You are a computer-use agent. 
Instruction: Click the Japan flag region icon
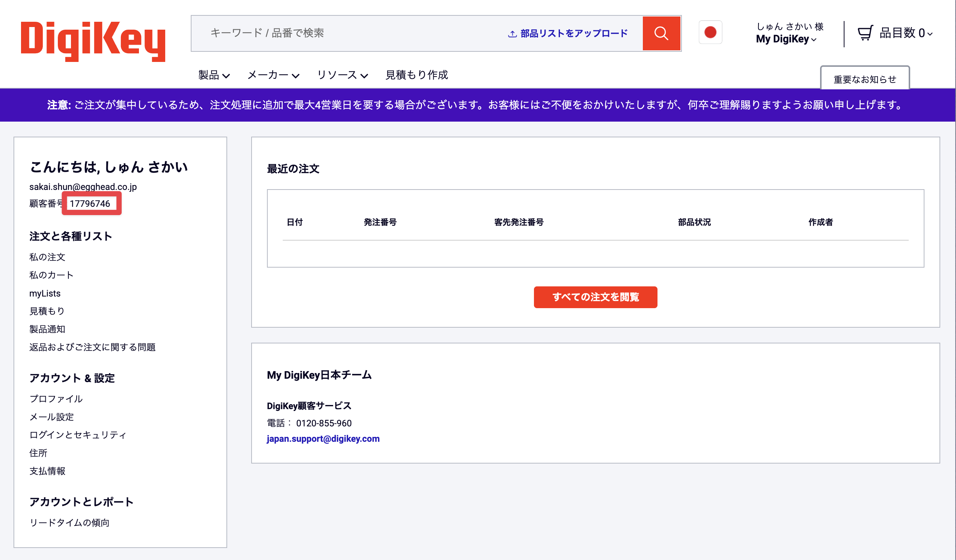click(710, 33)
